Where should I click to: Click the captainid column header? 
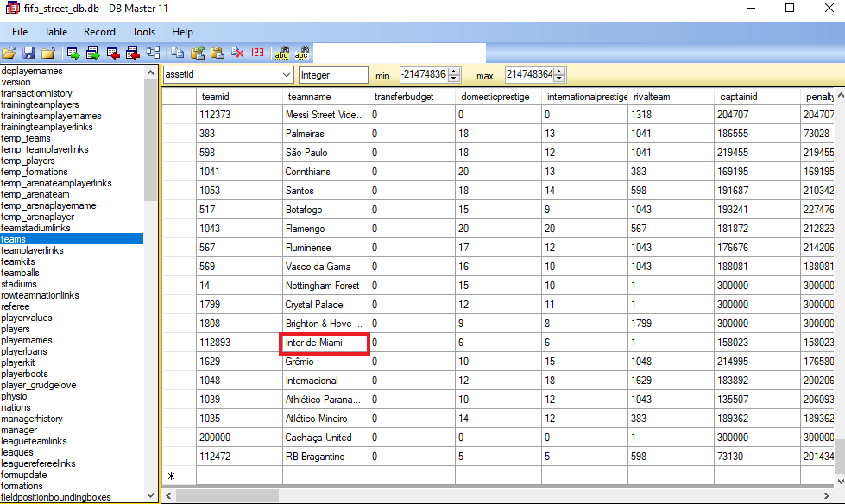(757, 97)
